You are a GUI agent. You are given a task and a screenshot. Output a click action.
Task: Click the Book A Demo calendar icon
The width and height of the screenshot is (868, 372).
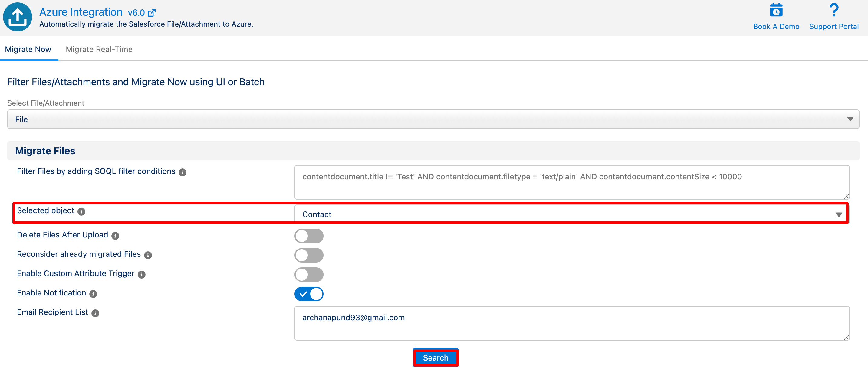(776, 11)
